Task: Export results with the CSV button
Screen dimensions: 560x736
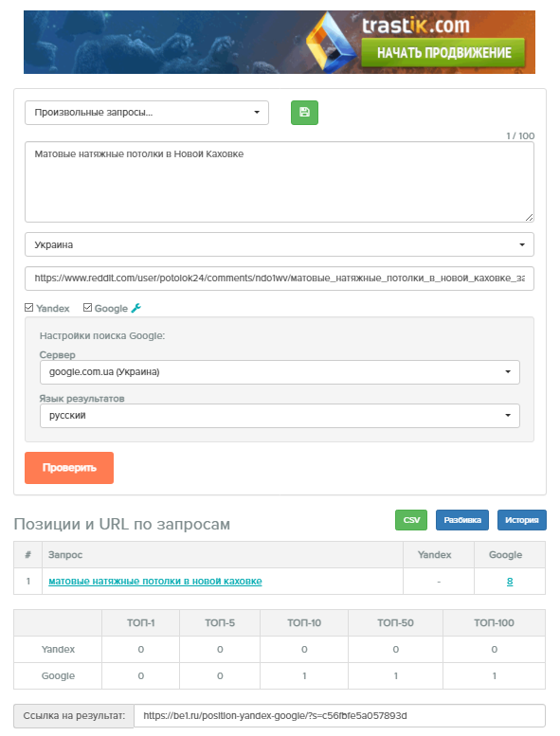Action: (411, 520)
